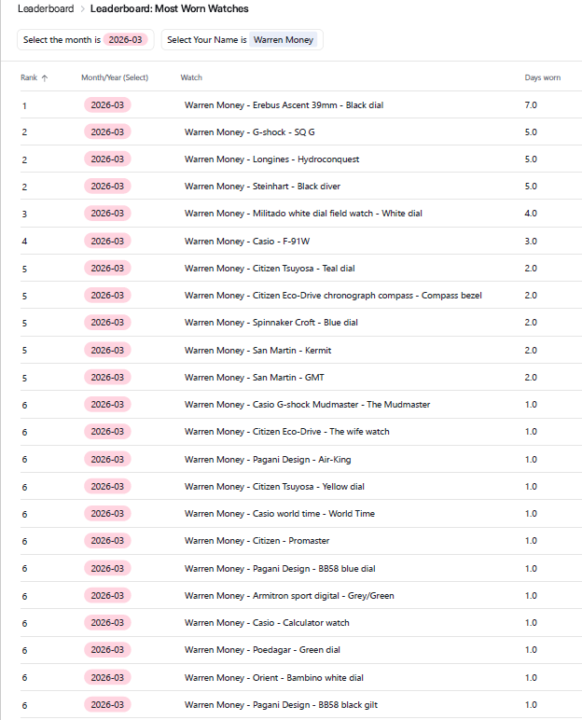Viewport: 582px width, 720px height.
Task: Click the Rank column sort arrow
Action: (45, 78)
